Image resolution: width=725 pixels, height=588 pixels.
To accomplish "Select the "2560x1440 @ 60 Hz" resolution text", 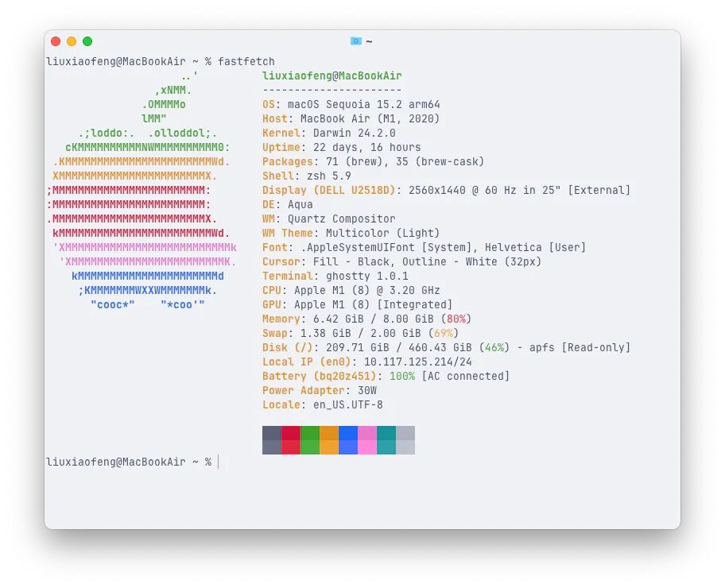I will point(463,191).
